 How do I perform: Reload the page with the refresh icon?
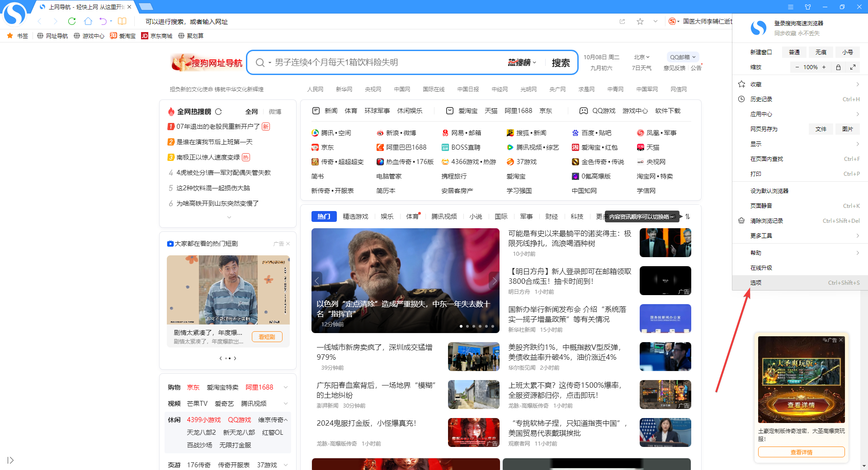72,21
